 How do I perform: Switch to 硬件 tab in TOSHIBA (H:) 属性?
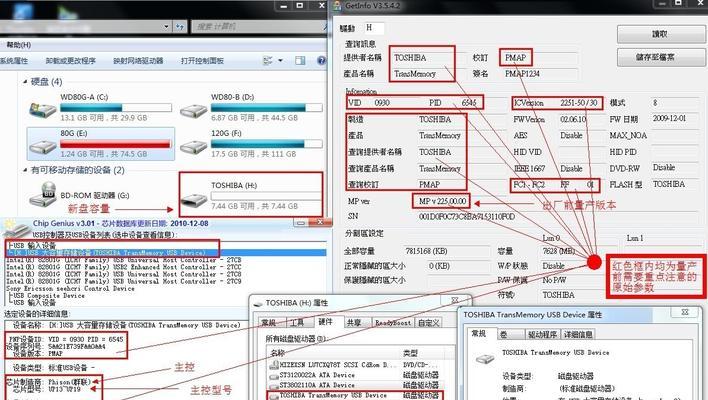(x=326, y=321)
